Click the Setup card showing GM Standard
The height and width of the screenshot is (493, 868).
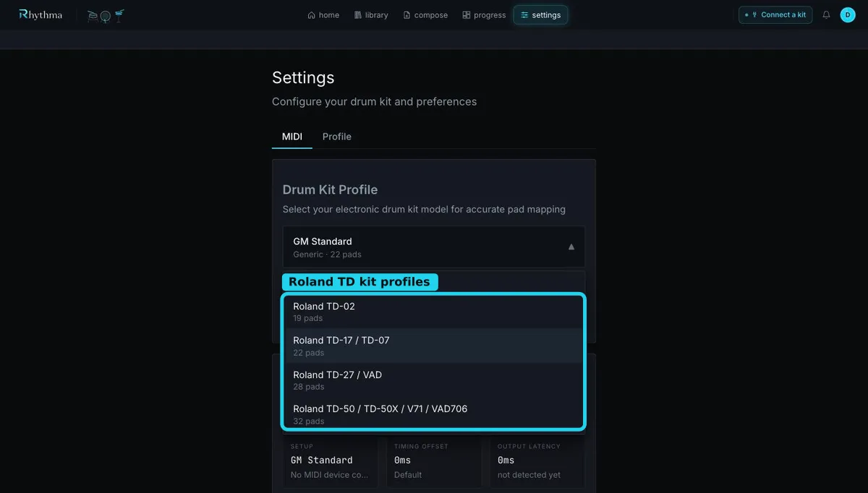pos(330,460)
